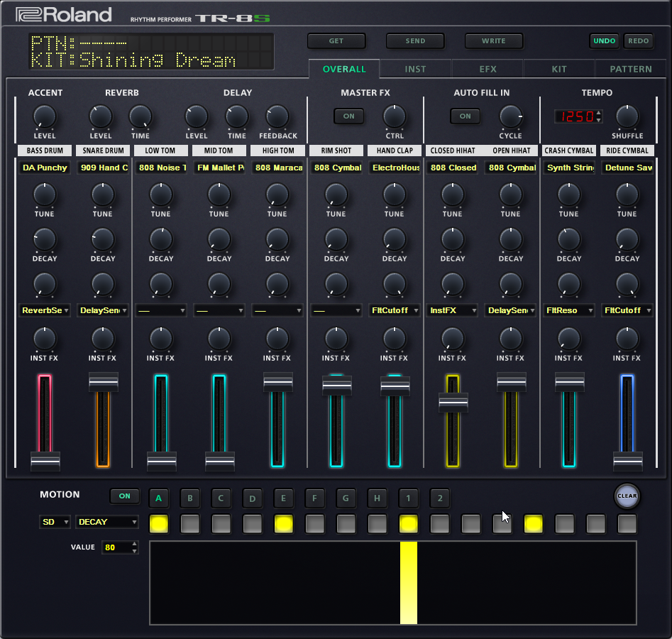Click the Hand Clap TUNE knob
Screen dimensions: 672x639
(395, 195)
